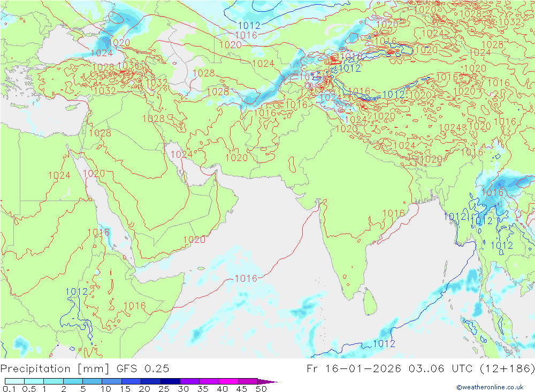Click the '25' legend scale label
Viewport: 535px width, 392px height.
point(164,389)
